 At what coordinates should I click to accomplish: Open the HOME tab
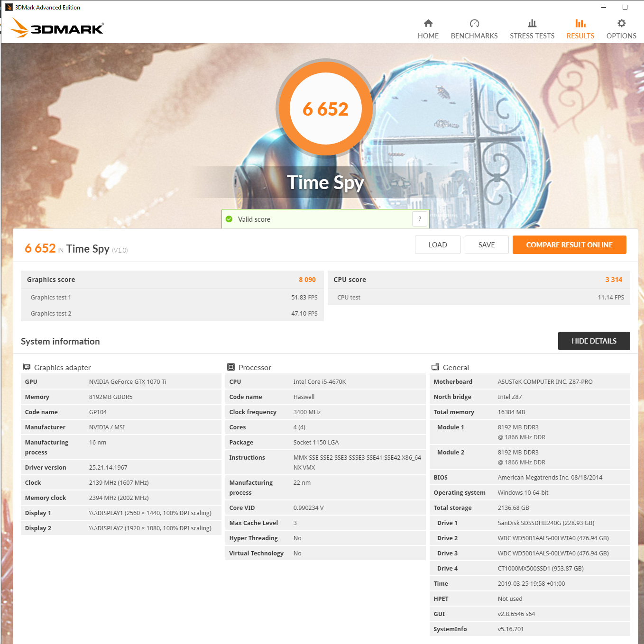[428, 29]
